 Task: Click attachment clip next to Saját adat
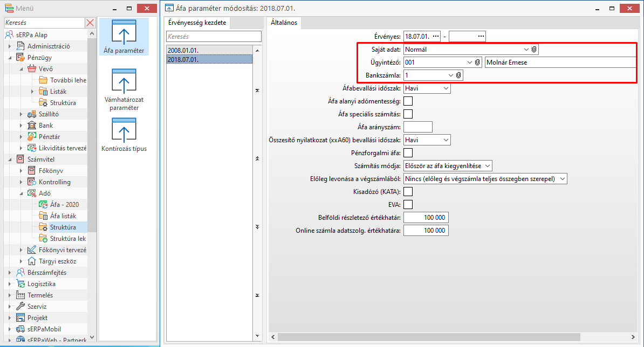pyautogui.click(x=534, y=49)
